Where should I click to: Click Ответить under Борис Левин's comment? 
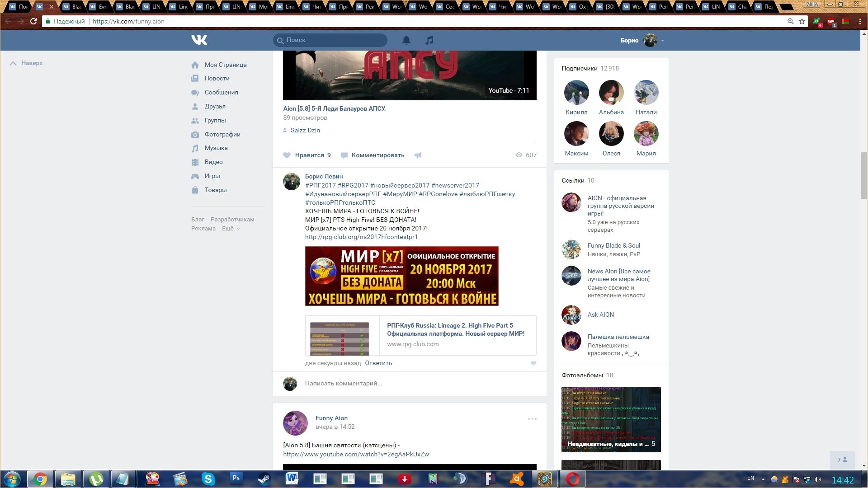pyautogui.click(x=378, y=363)
